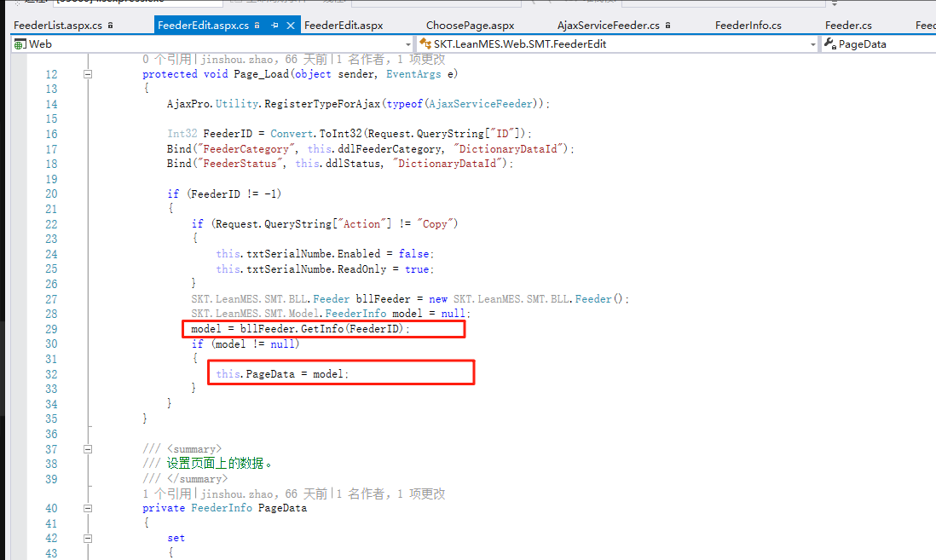Click the lock icon on AjaxServiceFeeder.cs tab
The image size is (936, 560).
click(668, 25)
